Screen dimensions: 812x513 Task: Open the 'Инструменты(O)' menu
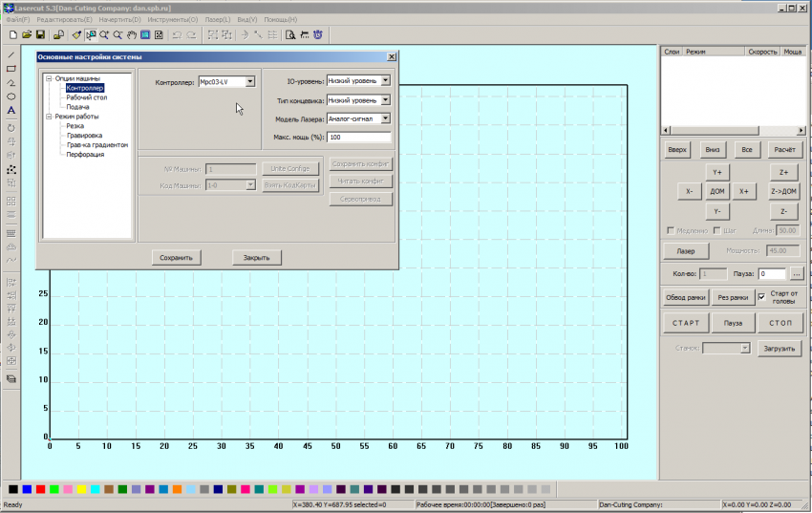tap(174, 19)
